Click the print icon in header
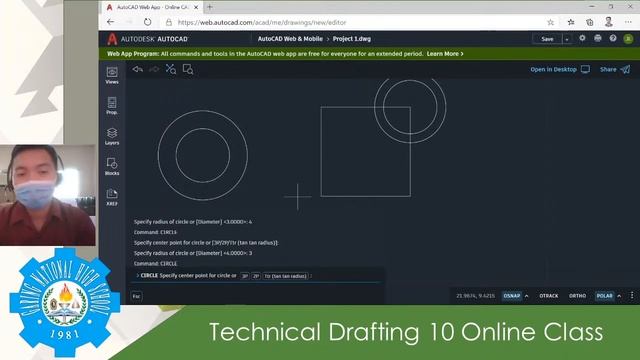 pos(598,38)
